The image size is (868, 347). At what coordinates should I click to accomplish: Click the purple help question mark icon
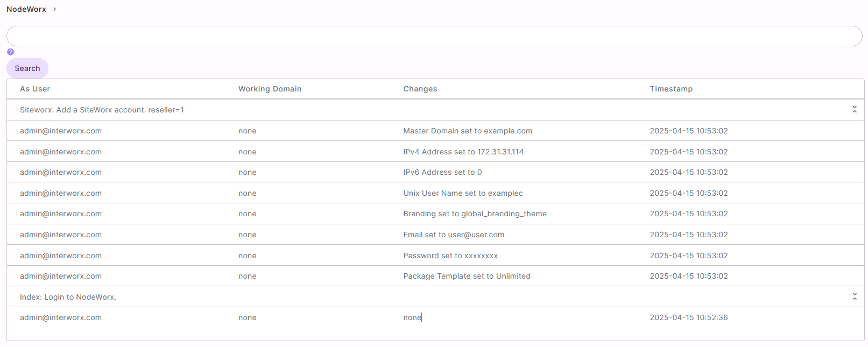[10, 52]
